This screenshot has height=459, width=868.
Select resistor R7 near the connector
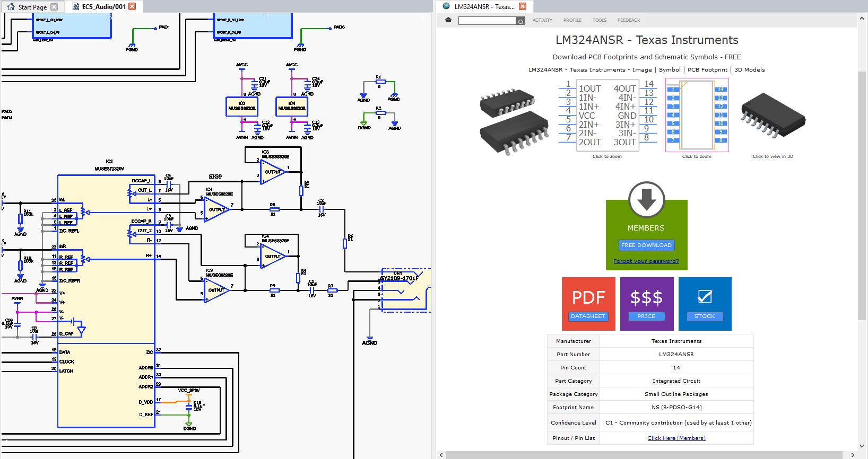(x=332, y=290)
